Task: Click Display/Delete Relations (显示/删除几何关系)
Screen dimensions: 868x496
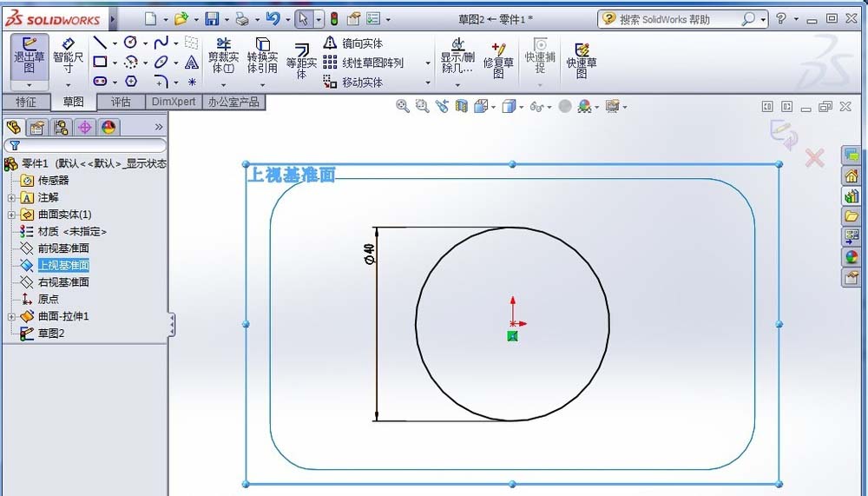Action: (x=457, y=56)
